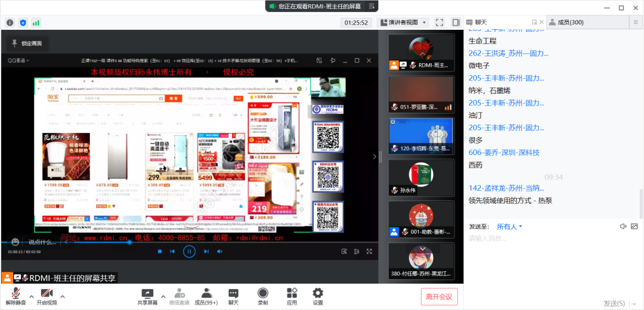
Task: Open the 所有人 recipient dropdown
Action: [509, 227]
